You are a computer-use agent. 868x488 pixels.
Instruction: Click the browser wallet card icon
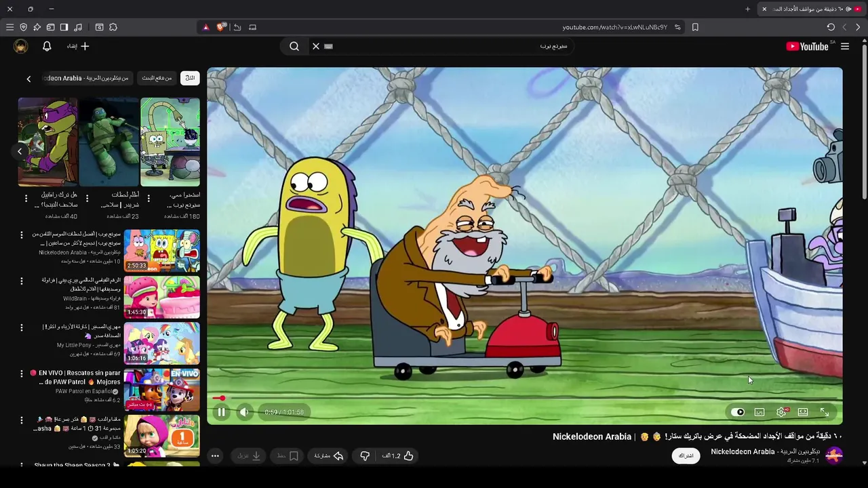(50, 27)
